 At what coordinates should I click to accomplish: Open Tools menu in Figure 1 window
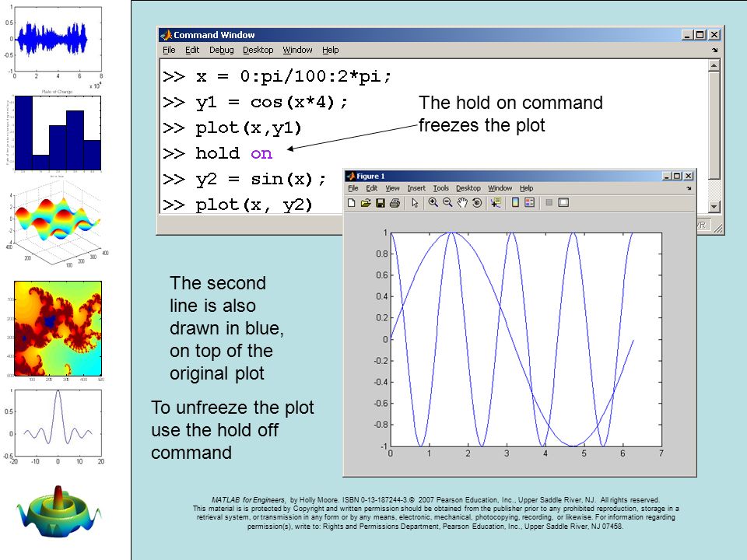pos(440,188)
